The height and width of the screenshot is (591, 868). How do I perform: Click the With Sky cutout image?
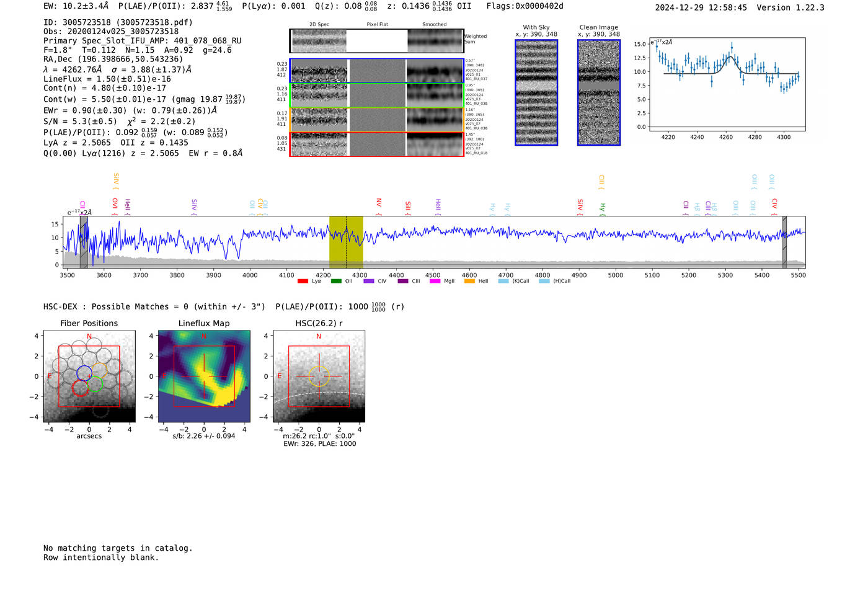[x=536, y=92]
